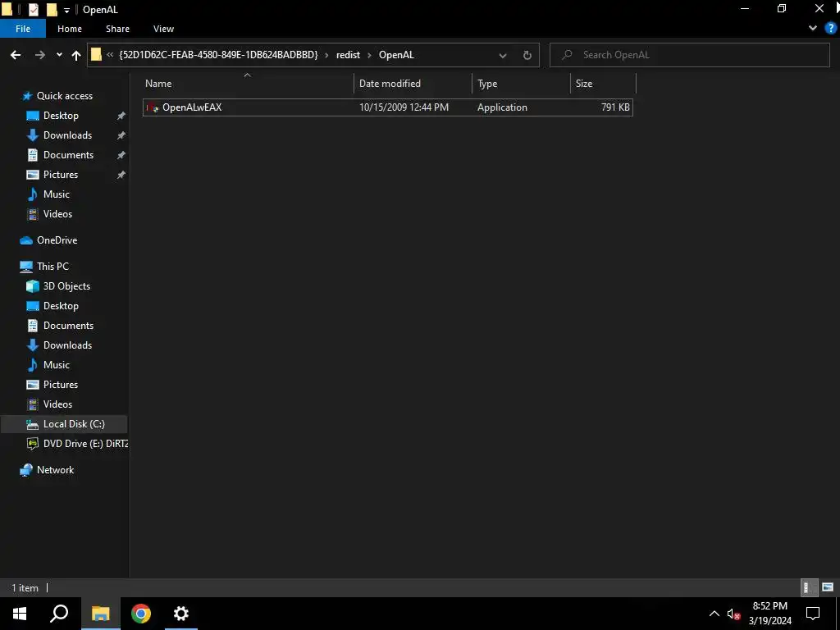Open Desktop under This PC
The height and width of the screenshot is (630, 840).
(61, 306)
